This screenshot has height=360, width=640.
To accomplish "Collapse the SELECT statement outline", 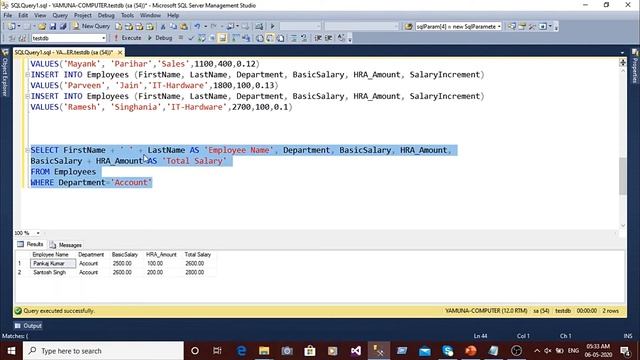I will coord(27,150).
